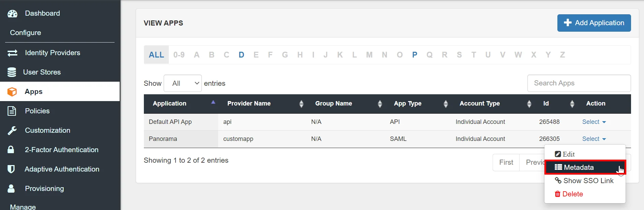
Task: Filter apps by letter A
Action: pos(197,55)
